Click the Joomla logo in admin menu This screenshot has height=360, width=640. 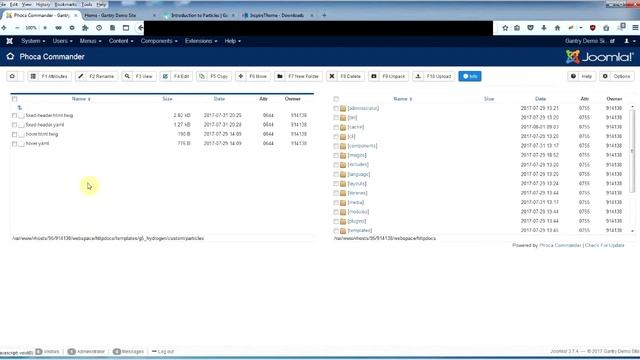click(10, 41)
